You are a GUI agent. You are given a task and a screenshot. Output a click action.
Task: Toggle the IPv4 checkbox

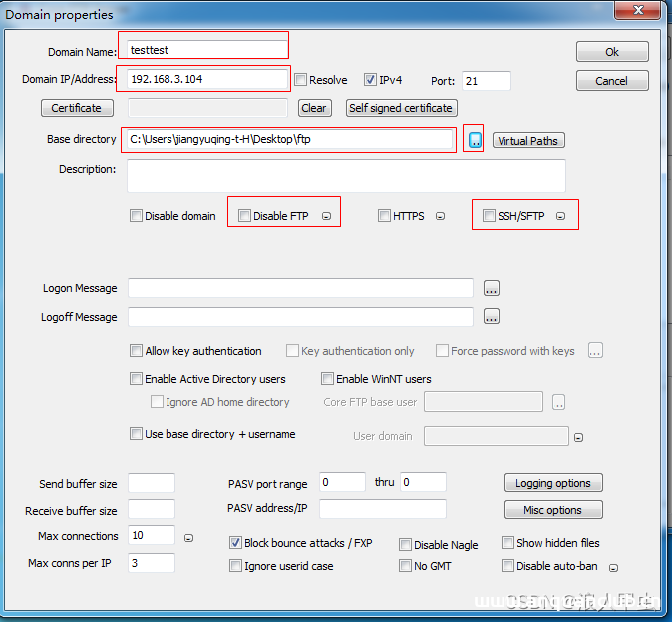pyautogui.click(x=370, y=80)
